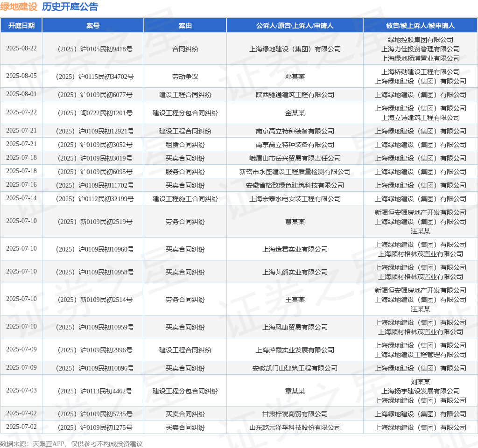Click plaintiff 安徽凯门山建筑工程有限公司
Viewport: 478px width, 448px height.
(x=295, y=368)
